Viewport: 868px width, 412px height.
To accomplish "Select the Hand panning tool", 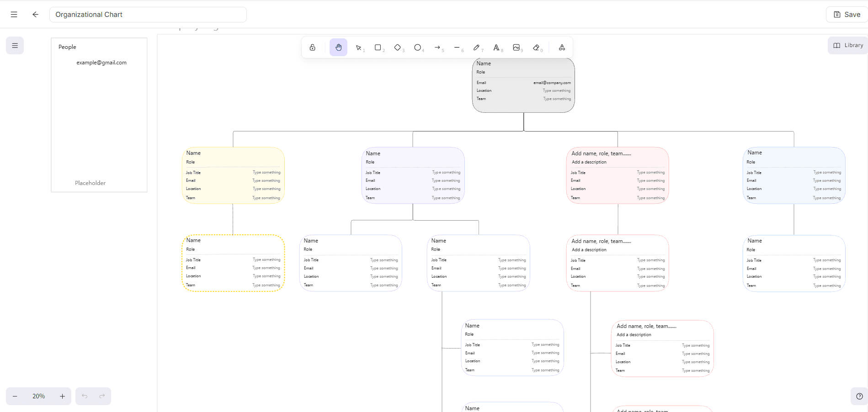I will 338,48.
